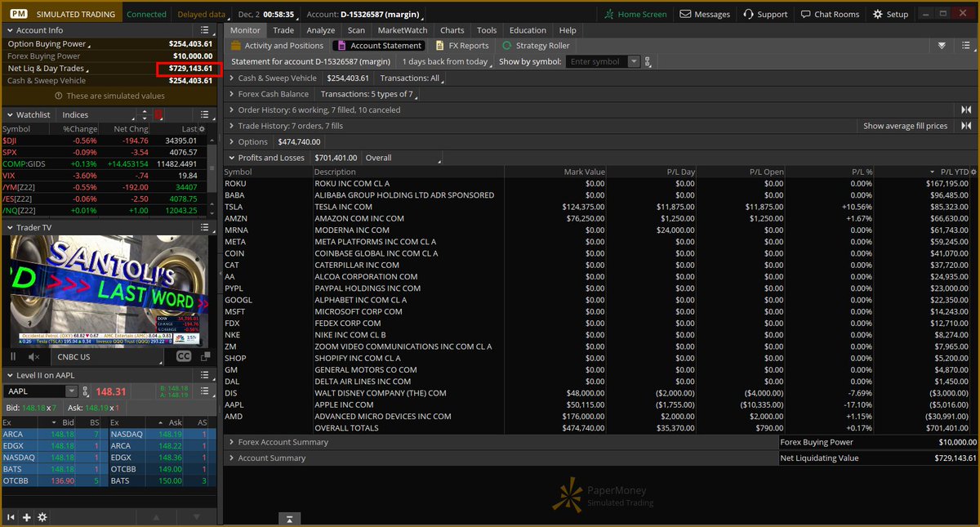Open the Enter symbol dropdown arrow

(634, 62)
